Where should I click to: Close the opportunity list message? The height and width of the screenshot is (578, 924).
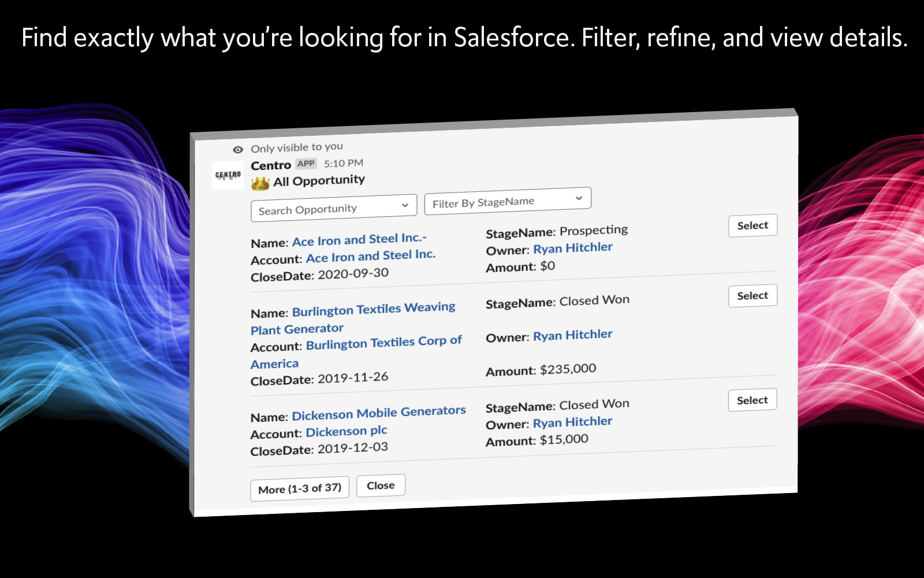381,486
